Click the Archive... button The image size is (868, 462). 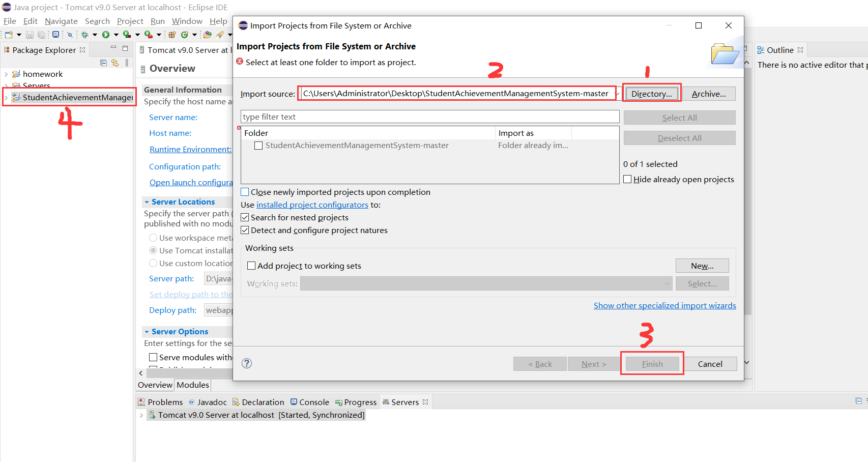709,94
